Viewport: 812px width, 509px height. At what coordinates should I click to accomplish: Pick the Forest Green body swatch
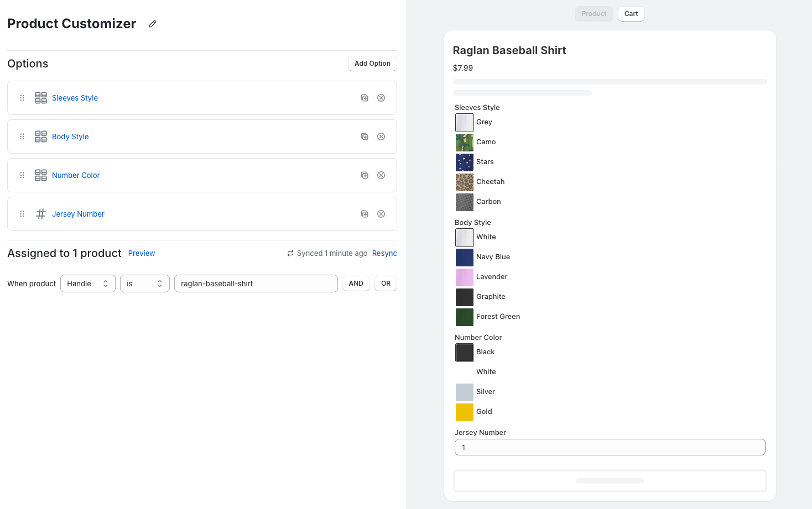pyautogui.click(x=465, y=317)
